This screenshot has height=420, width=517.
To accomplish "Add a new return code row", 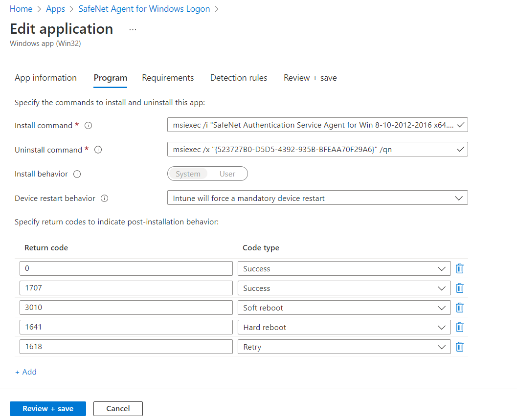I will pyautogui.click(x=26, y=372).
